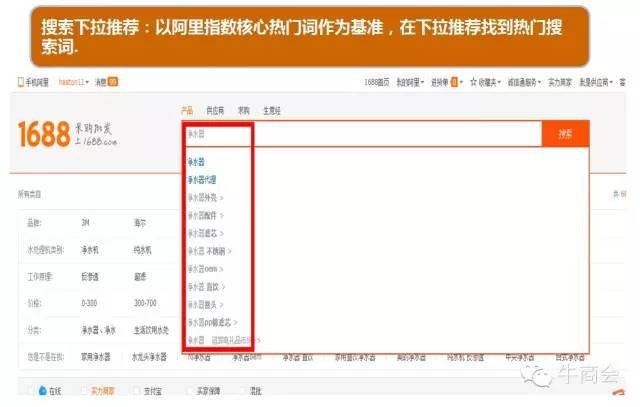Expand the 诚信通服务 dropdown
The image size is (640, 407).
524,82
